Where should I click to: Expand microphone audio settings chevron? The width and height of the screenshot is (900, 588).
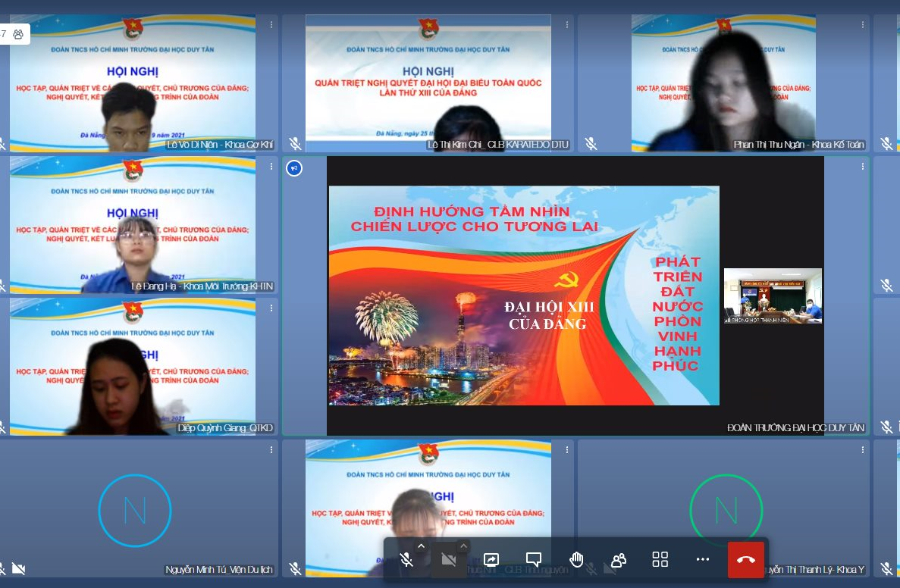(x=421, y=546)
